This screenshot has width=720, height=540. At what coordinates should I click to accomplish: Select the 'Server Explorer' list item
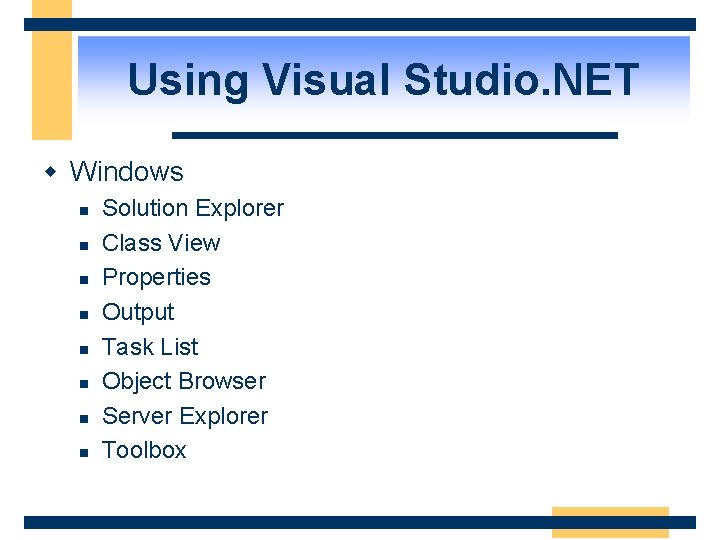(185, 416)
